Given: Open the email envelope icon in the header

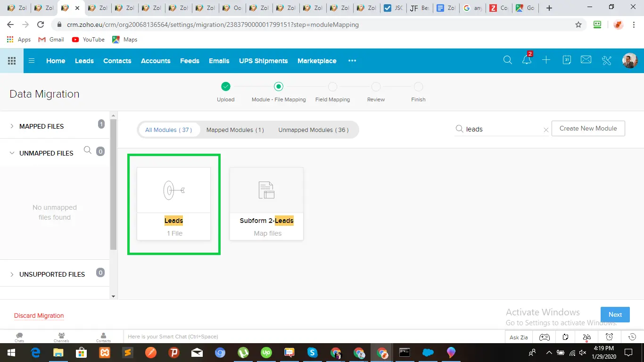Looking at the screenshot, I should click(586, 60).
